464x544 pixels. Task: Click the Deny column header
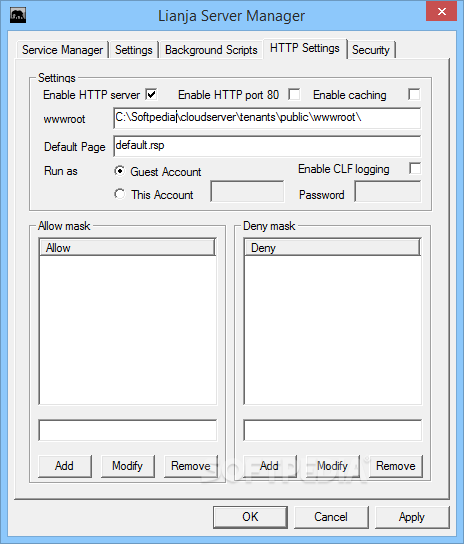[x=332, y=247]
